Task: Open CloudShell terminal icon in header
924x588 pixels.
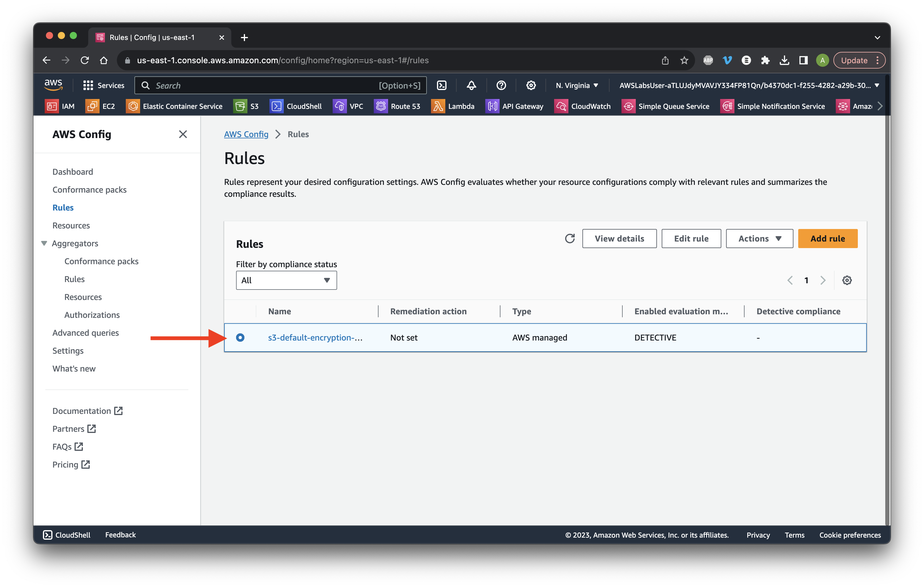Action: coord(442,85)
